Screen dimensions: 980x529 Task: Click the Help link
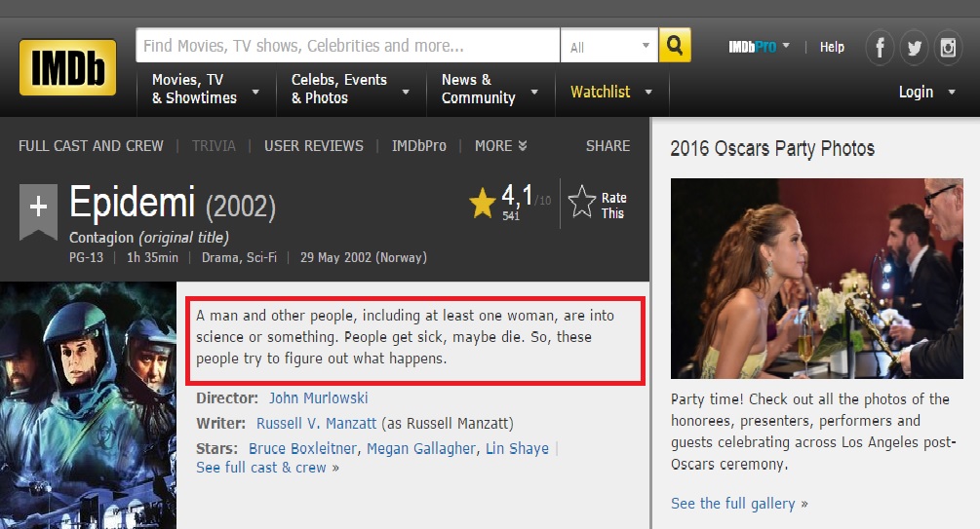[832, 47]
